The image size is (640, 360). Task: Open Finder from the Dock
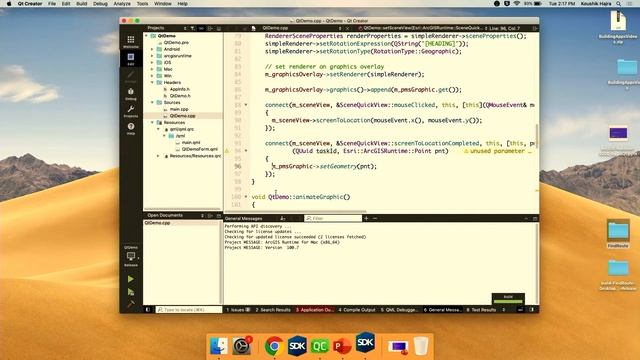click(x=219, y=346)
